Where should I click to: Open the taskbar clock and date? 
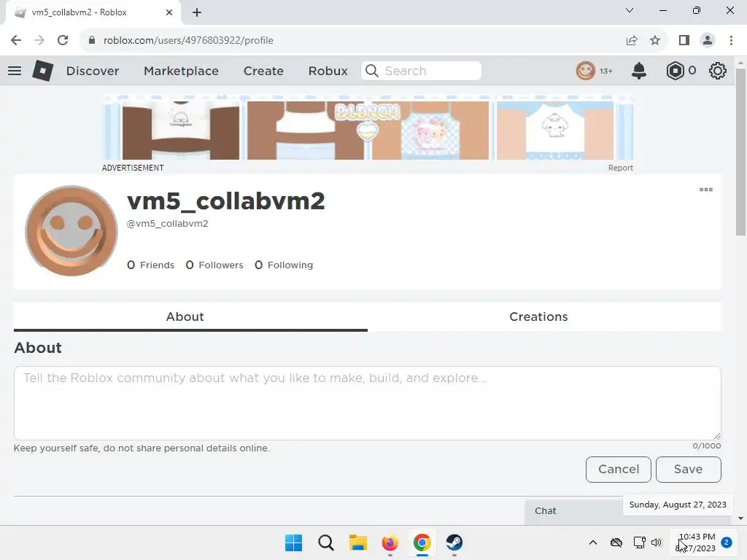click(695, 542)
